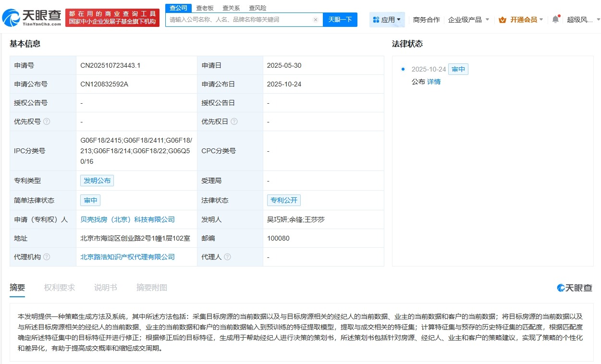Click the 专利公开 status tag
Viewport: 601px width, 364px height.
pyautogui.click(x=284, y=200)
